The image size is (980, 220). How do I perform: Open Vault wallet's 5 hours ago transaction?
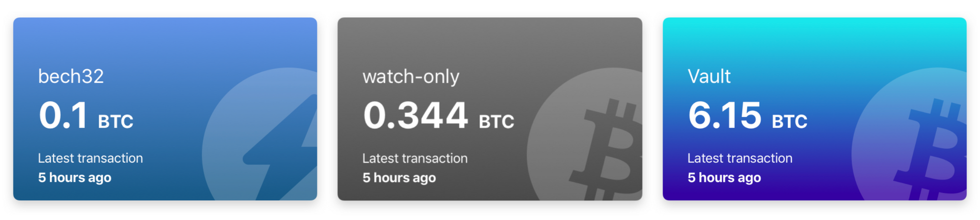(724, 178)
